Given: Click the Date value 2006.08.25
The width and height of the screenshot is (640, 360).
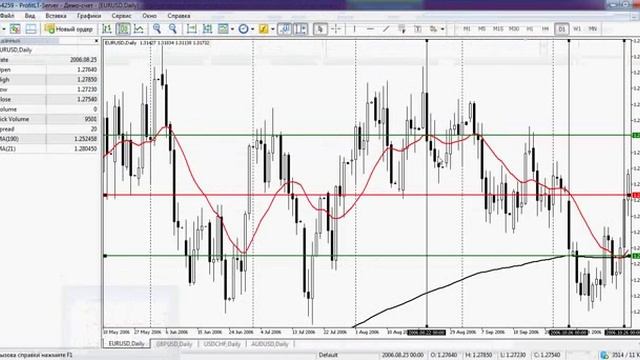Looking at the screenshot, I should [x=83, y=60].
